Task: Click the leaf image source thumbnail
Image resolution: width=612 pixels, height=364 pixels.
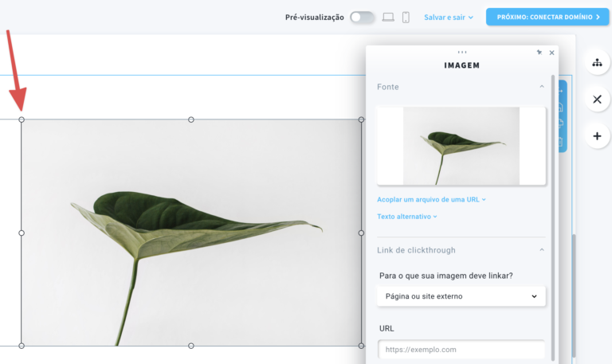Action: 461,146
